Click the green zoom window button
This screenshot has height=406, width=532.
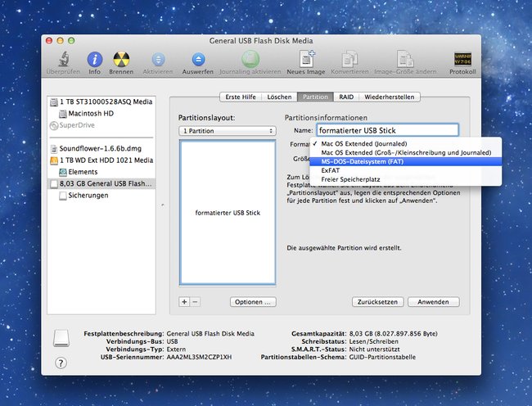tap(71, 41)
